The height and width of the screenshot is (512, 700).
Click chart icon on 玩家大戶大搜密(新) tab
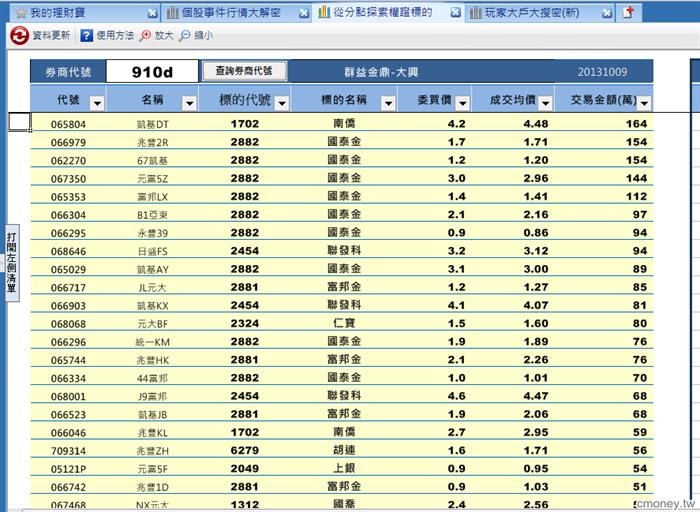point(475,13)
